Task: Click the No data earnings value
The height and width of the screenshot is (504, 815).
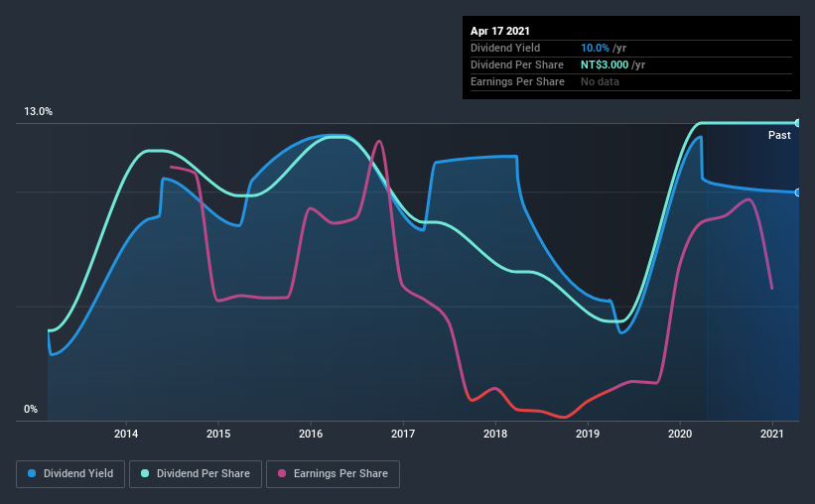Action: click(600, 81)
